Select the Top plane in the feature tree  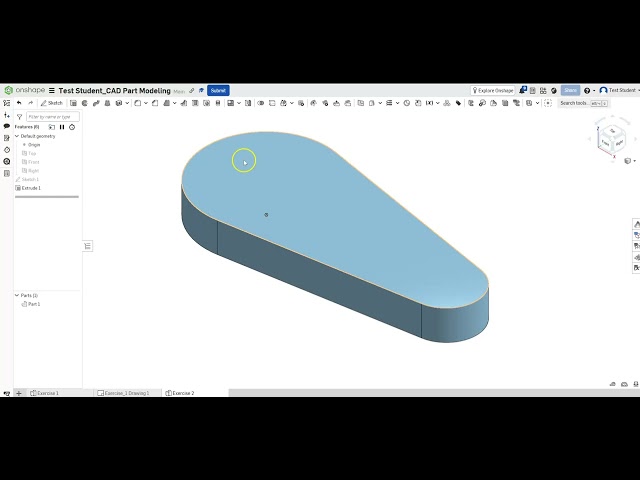click(29, 153)
